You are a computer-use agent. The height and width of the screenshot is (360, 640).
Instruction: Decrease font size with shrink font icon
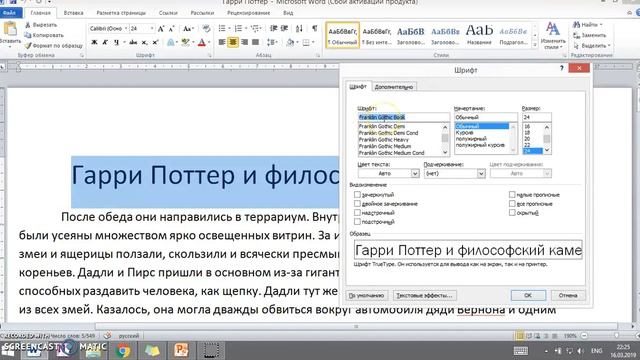[x=171, y=29]
